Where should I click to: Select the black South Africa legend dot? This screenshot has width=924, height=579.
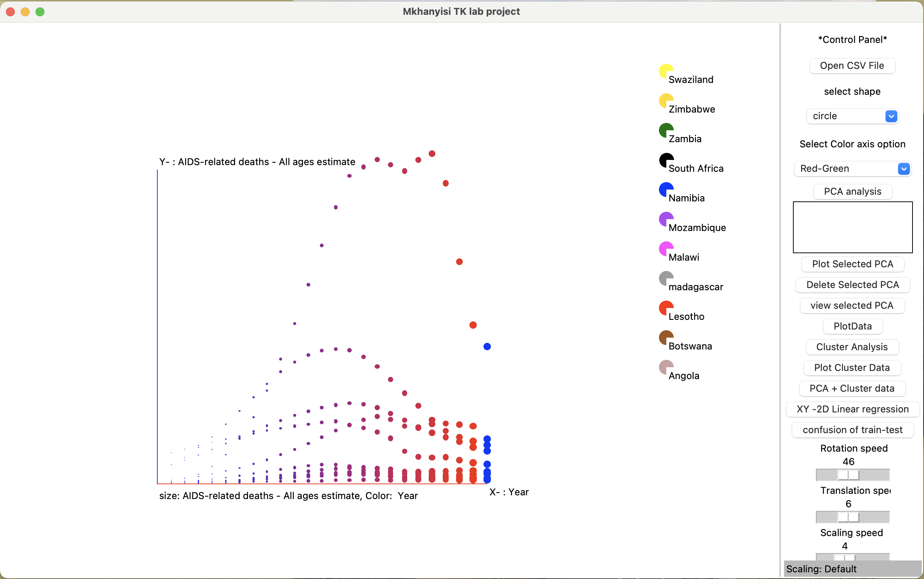666,160
